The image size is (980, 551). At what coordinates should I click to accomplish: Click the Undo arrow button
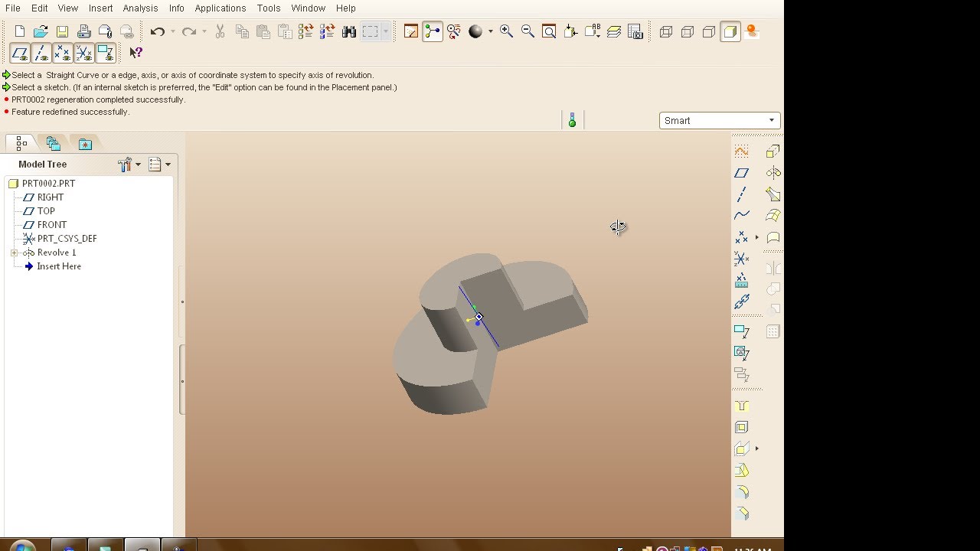click(158, 31)
